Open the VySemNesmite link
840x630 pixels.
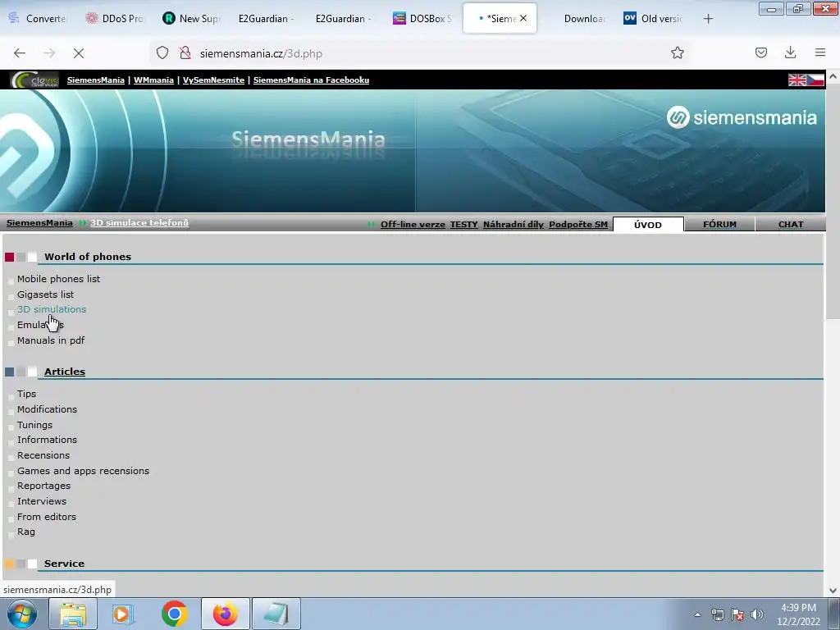tap(214, 80)
